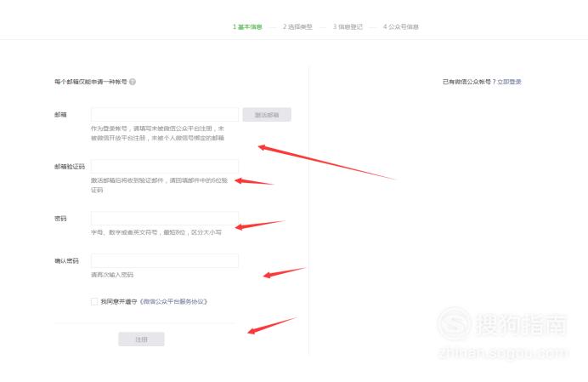The height and width of the screenshot is (382, 588).
Task: Click the 确认密码 field label
Action: [66, 260]
